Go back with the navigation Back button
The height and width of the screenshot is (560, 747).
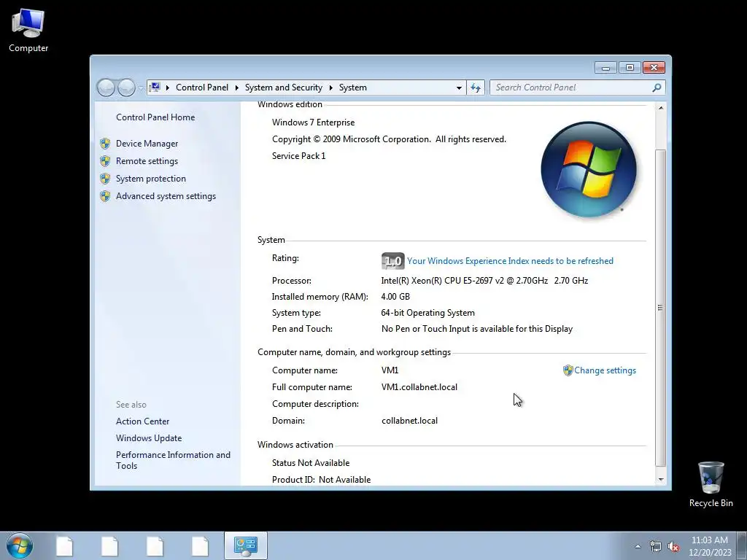click(x=107, y=87)
